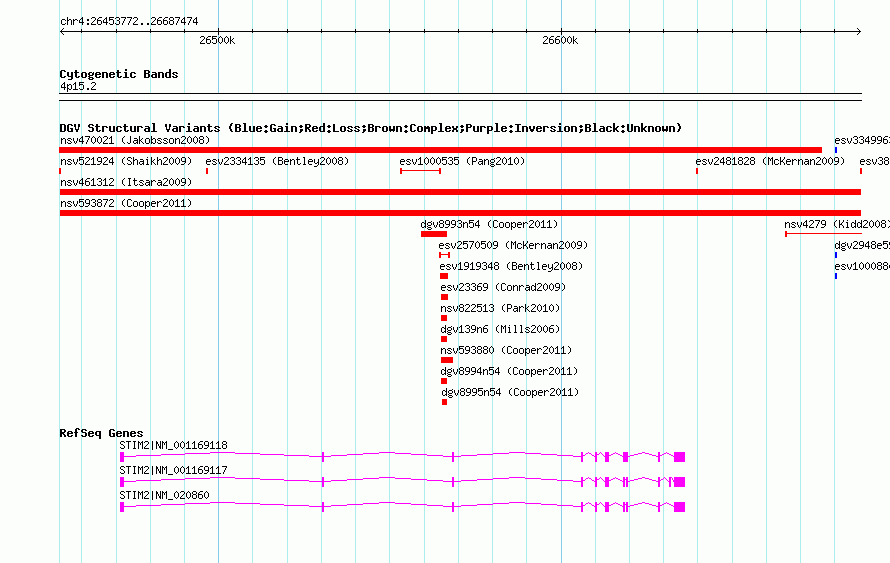Select the Cytogenetic Bands track title
The image size is (890, 563).
(119, 74)
